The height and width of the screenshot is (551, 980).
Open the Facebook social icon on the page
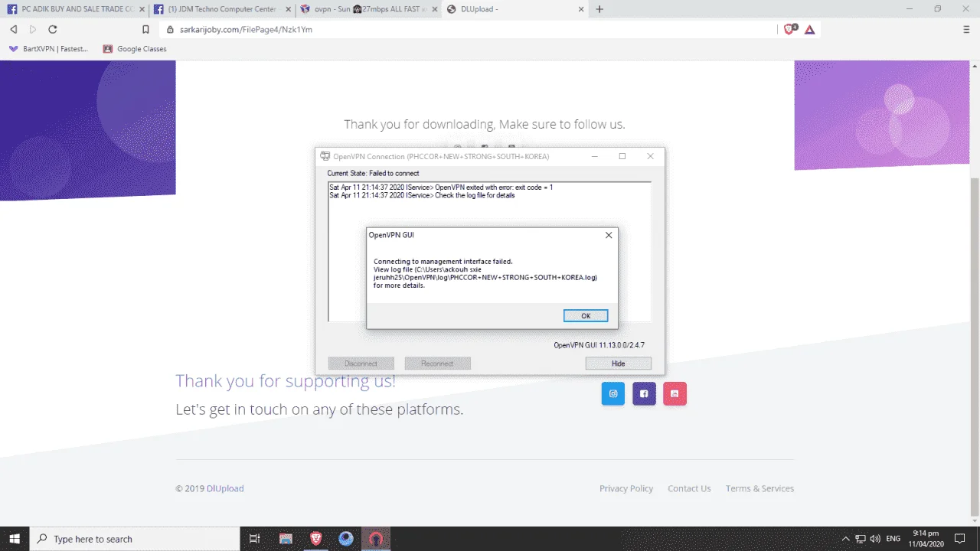point(645,393)
